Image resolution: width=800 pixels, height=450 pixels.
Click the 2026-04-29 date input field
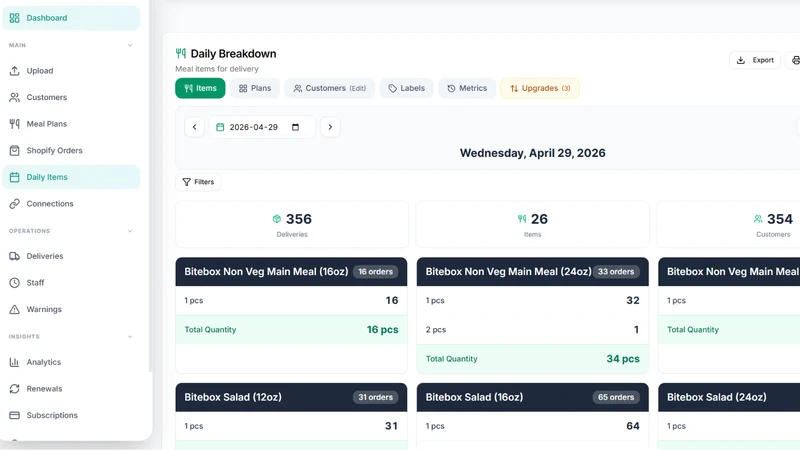(262, 127)
